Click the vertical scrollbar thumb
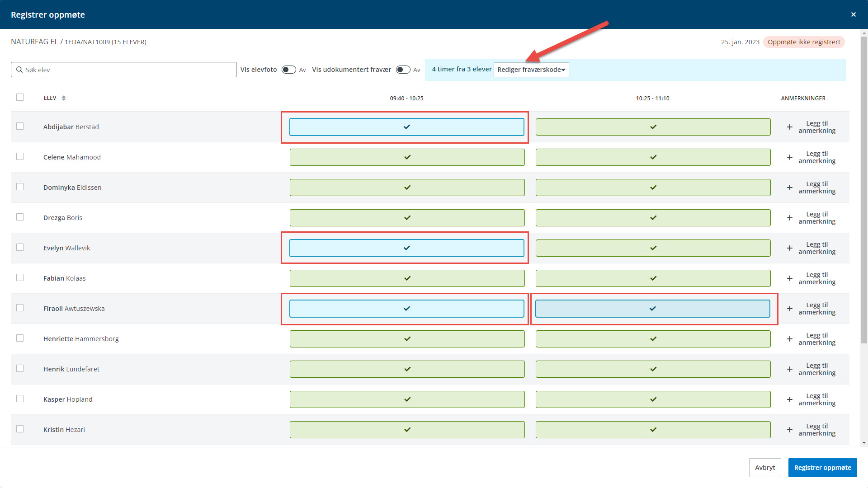This screenshot has width=868, height=488. coord(864,190)
